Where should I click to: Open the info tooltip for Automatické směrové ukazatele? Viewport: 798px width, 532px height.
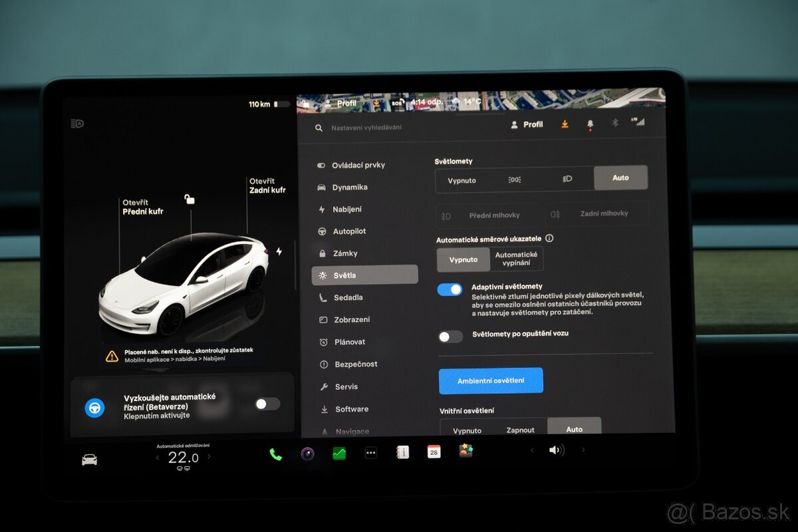click(x=549, y=238)
